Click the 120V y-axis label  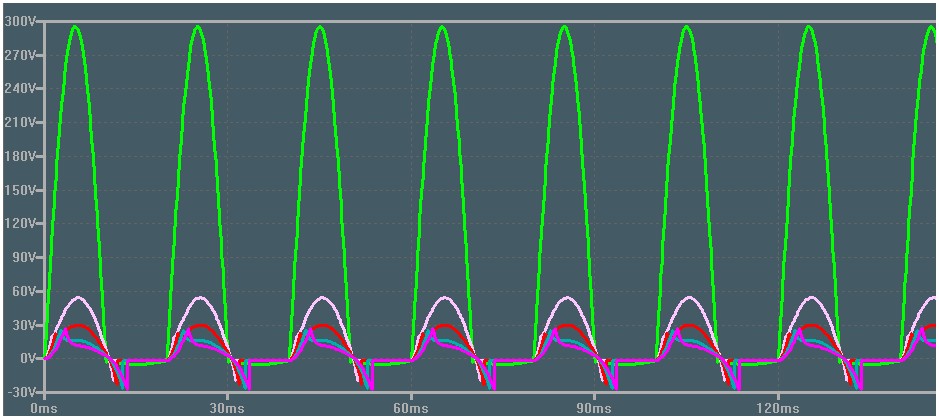(19, 224)
